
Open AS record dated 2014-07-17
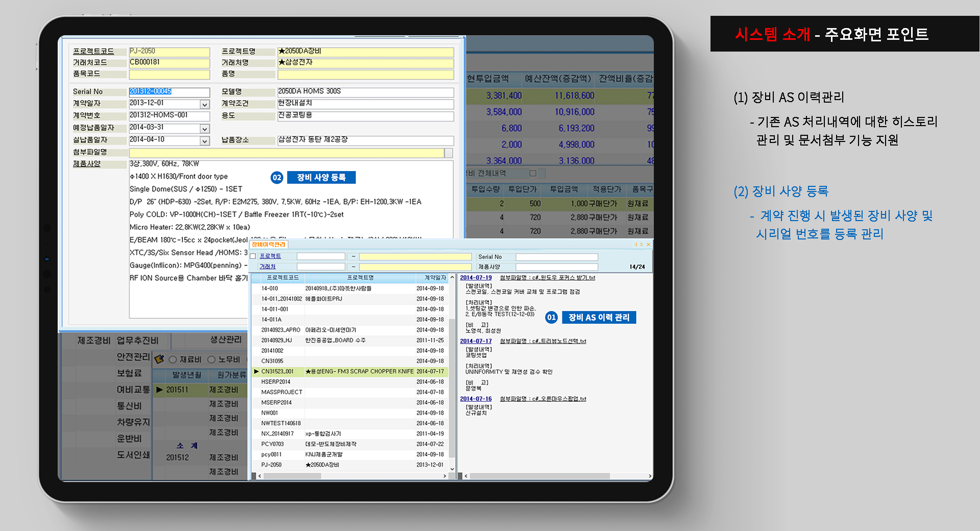(476, 341)
